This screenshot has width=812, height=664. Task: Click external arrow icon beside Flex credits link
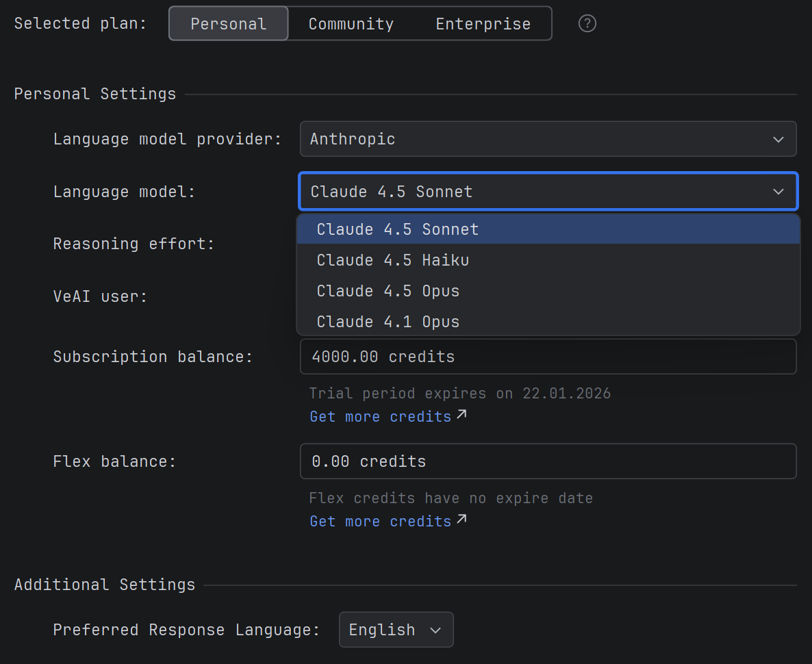pos(461,519)
